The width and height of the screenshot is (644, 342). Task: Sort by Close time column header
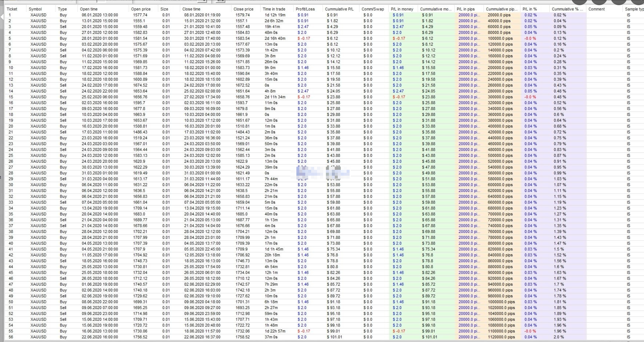click(191, 9)
